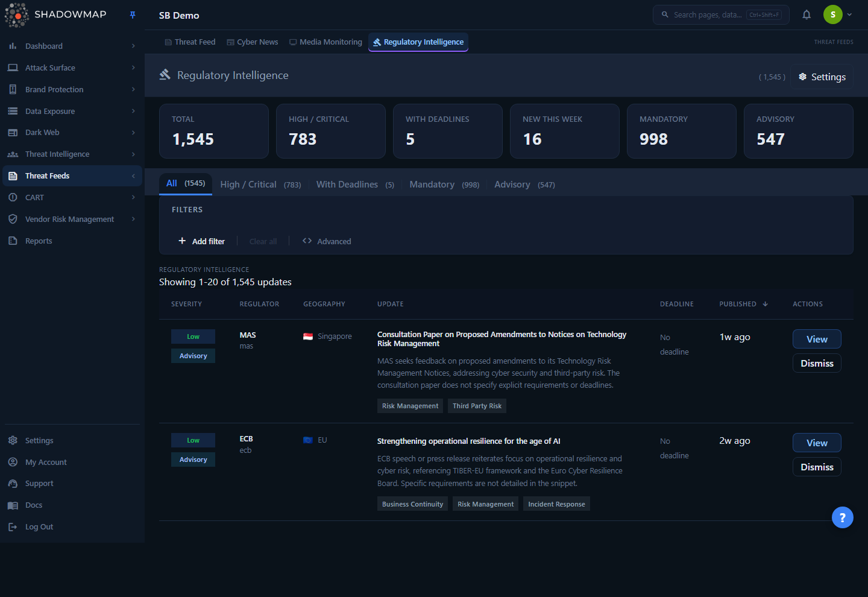This screenshot has height=597, width=868.
Task: Open the MAS consultation paper title
Action: (502, 339)
